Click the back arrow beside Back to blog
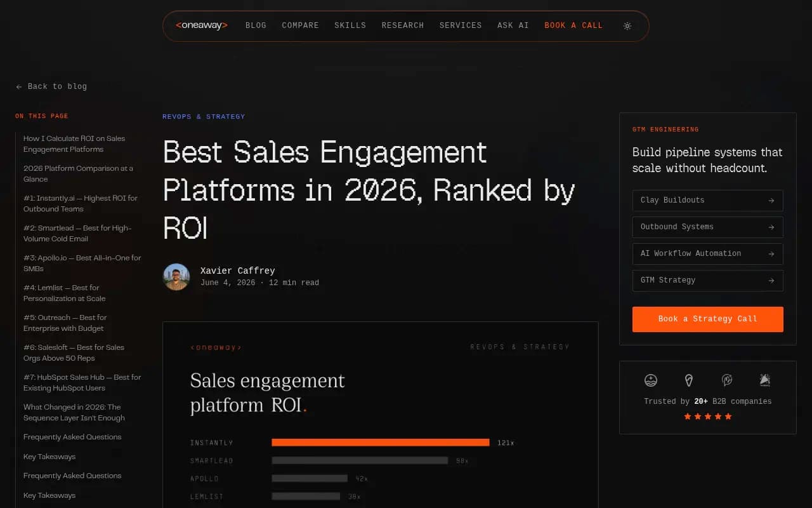Viewport: 812px width, 508px height. pos(19,87)
